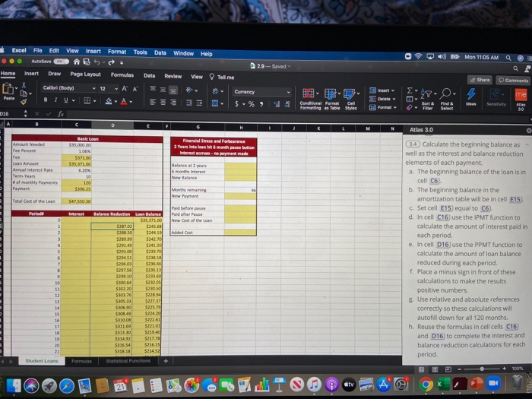Click the Increase Decimal icon
The height and width of the screenshot is (399, 532).
[x=277, y=104]
